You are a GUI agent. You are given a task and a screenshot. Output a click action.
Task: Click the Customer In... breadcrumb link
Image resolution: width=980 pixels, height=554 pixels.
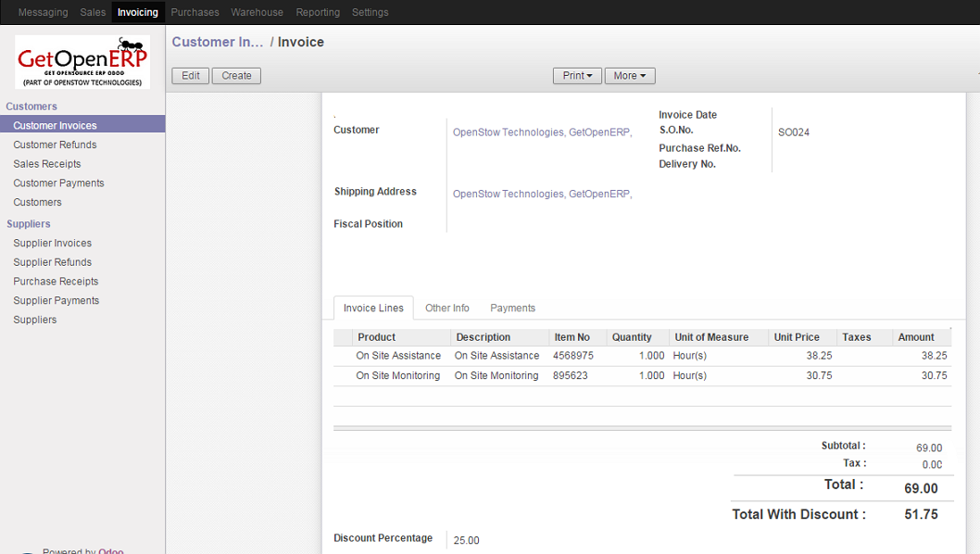pyautogui.click(x=217, y=42)
